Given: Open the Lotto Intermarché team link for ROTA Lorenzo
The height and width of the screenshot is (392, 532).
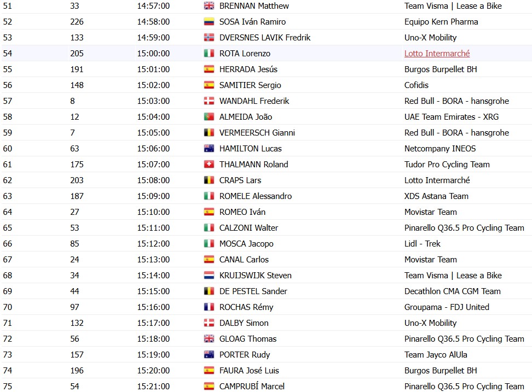Looking at the screenshot, I should click(437, 54).
